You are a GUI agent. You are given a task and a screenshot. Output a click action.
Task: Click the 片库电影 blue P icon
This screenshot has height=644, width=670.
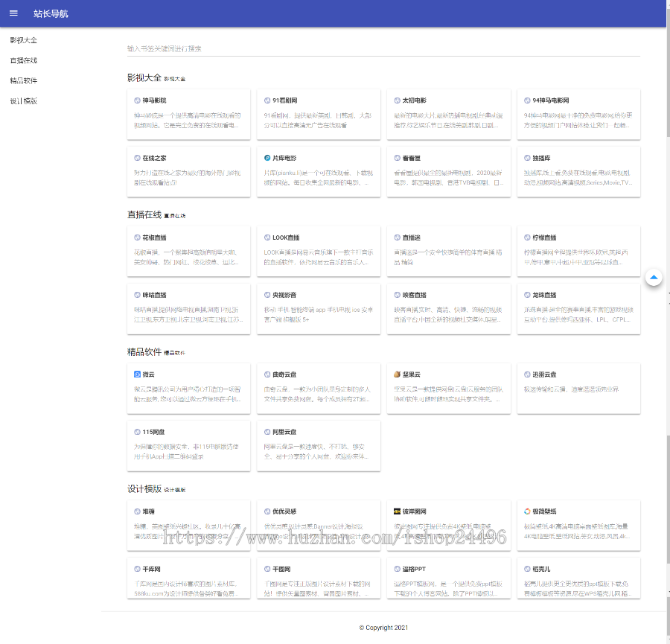pos(267,158)
